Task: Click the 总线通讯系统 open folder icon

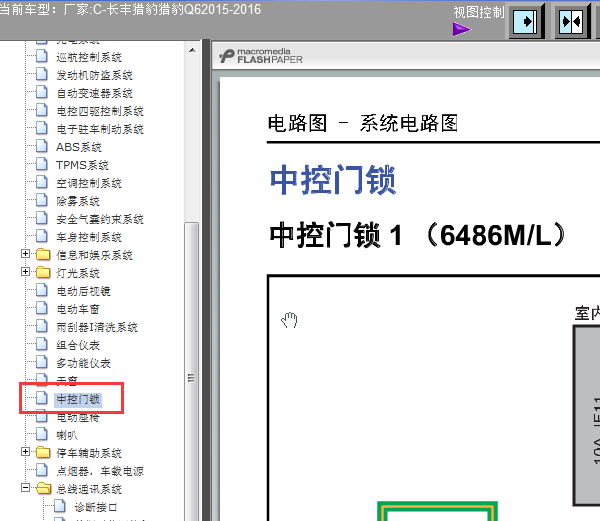Action: click(x=42, y=489)
